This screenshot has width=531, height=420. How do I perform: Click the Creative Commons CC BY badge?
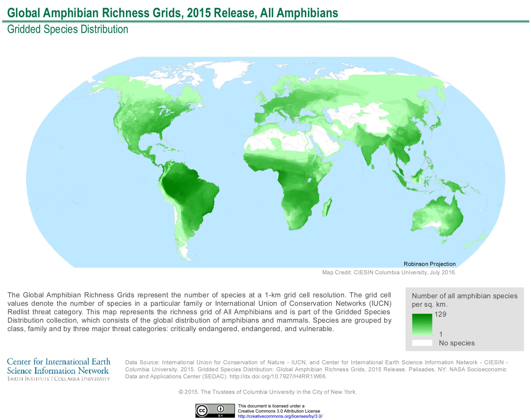coord(215,411)
